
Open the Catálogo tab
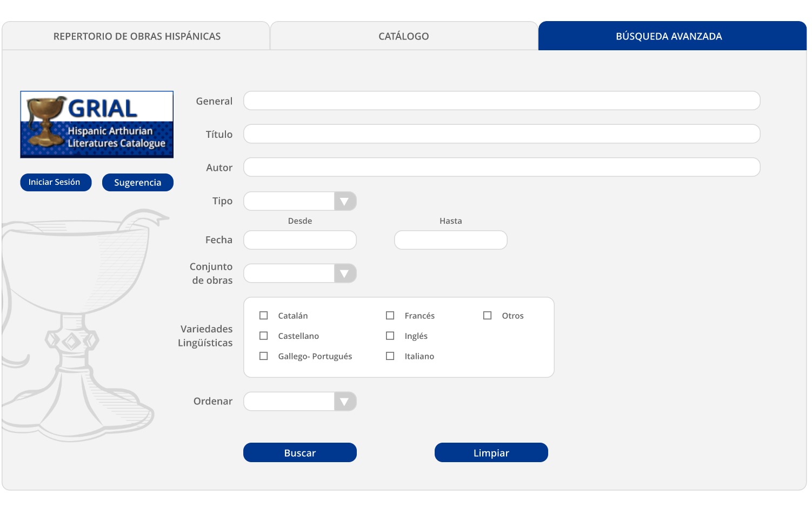tap(404, 36)
